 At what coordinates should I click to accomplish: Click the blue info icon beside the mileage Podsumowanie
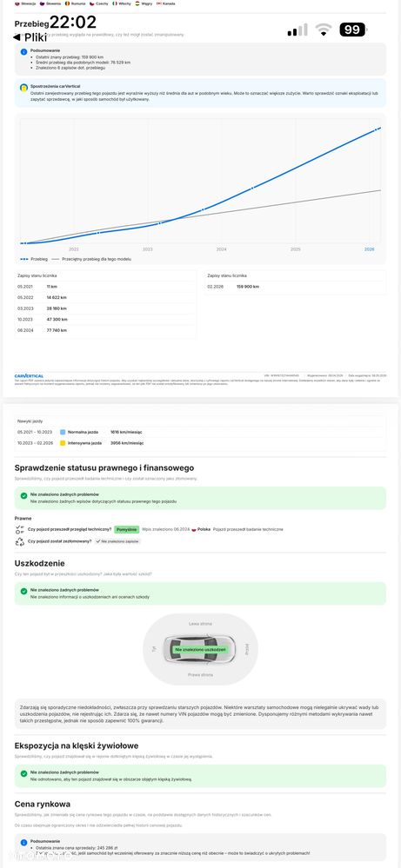pyautogui.click(x=23, y=51)
